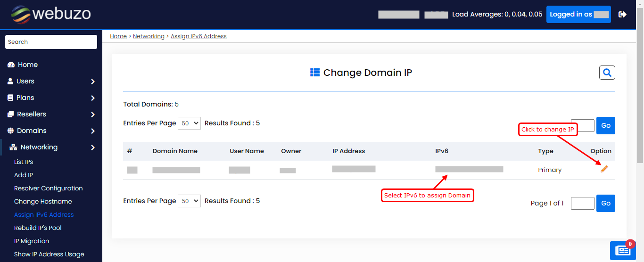Select Resolver Configuration menu item
The width and height of the screenshot is (644, 262).
point(48,188)
